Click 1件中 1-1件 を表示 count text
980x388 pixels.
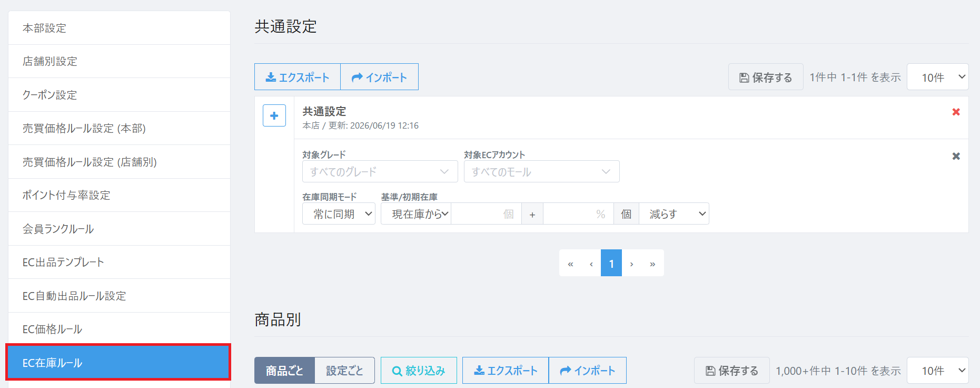(x=855, y=77)
